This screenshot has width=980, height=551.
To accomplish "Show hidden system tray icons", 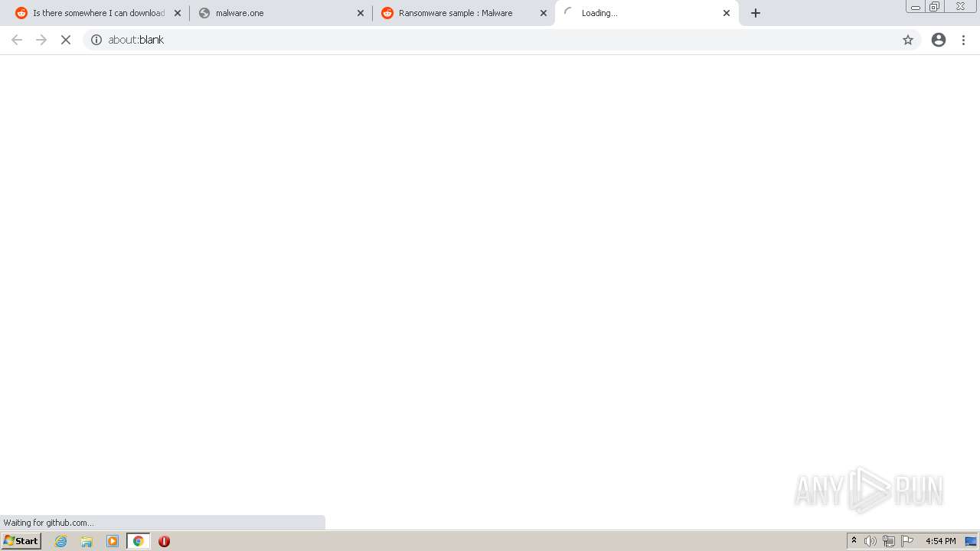I will click(854, 541).
